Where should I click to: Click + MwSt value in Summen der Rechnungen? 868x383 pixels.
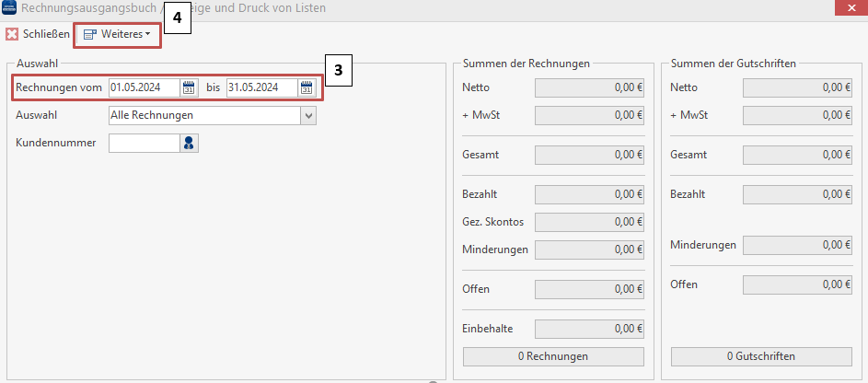click(589, 116)
